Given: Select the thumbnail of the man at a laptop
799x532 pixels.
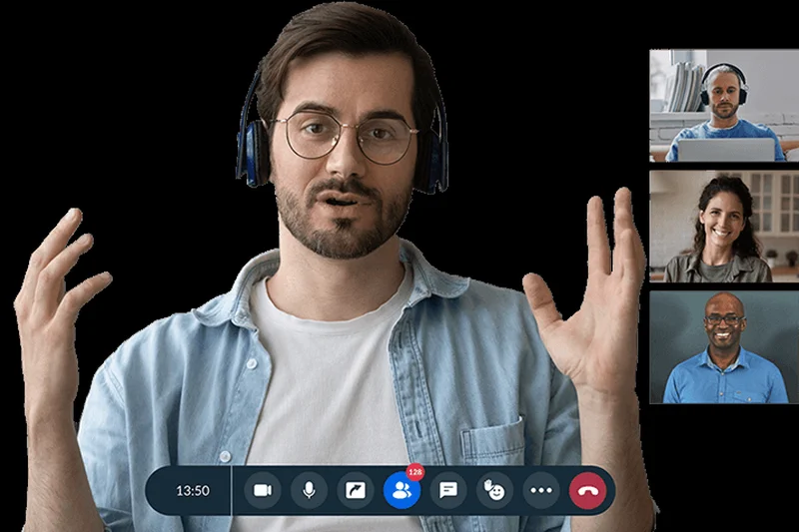Looking at the screenshot, I should [724, 106].
